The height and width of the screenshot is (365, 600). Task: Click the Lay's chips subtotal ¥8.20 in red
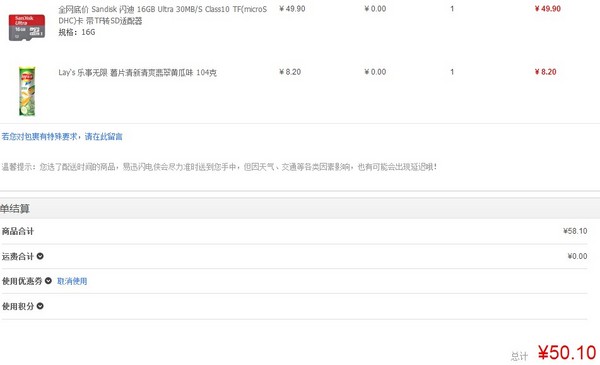coord(545,72)
